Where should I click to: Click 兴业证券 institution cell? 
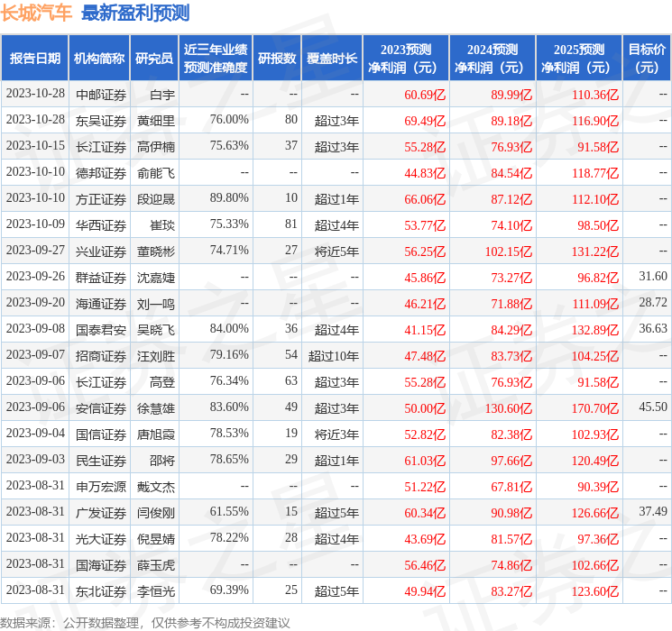[101, 251]
